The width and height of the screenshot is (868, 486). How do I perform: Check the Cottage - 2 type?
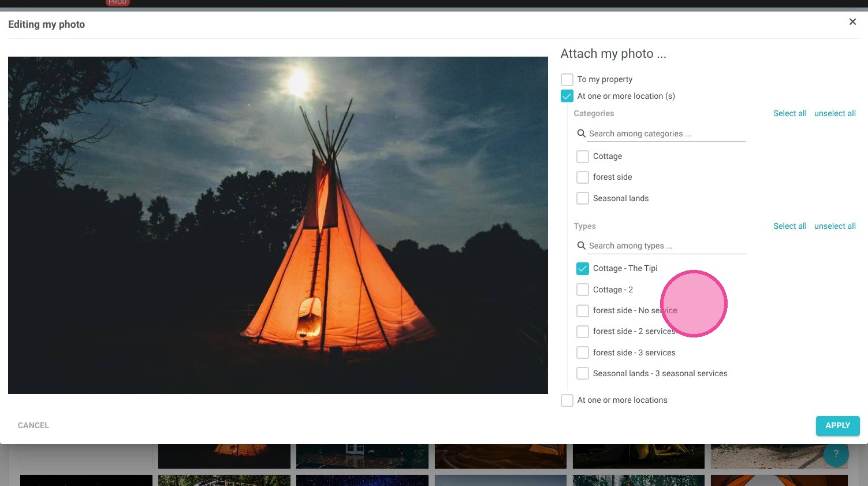coord(583,290)
